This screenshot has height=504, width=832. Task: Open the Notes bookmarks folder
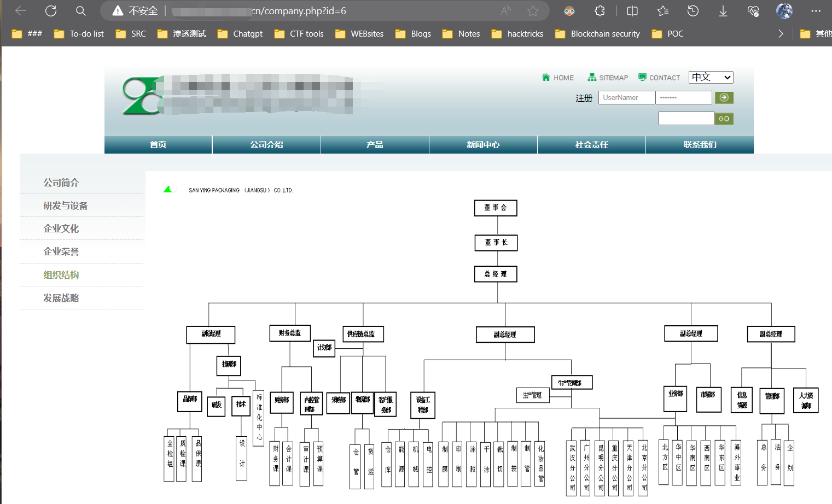coord(461,34)
